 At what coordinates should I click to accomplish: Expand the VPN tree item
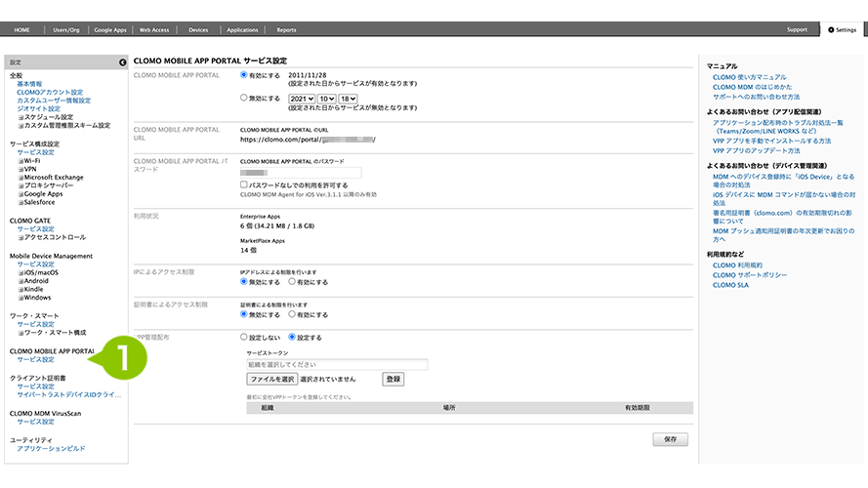coord(21,169)
